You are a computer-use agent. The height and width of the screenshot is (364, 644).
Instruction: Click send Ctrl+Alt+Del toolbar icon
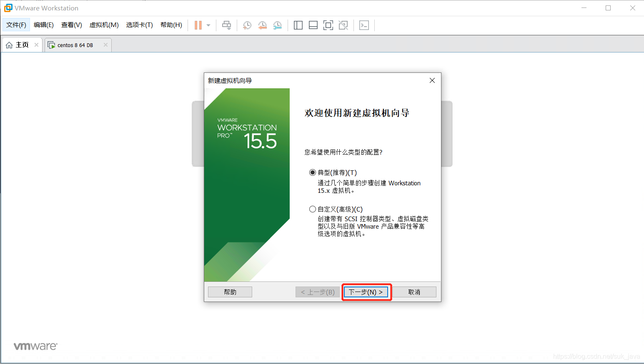[x=226, y=25]
